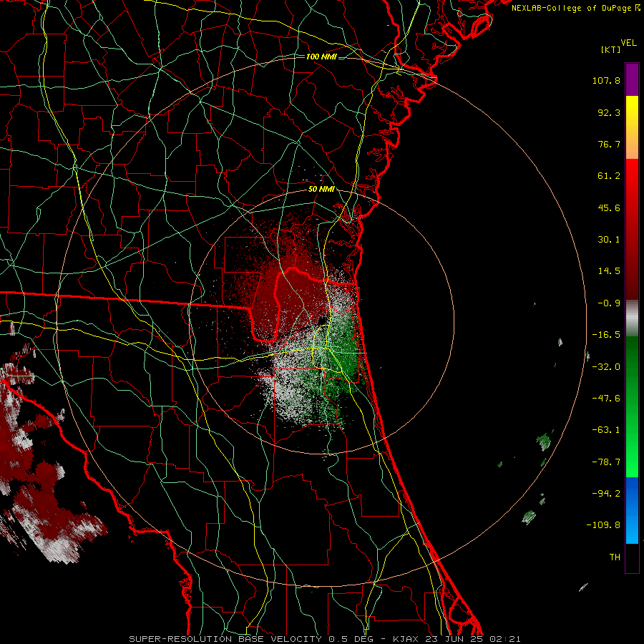Image resolution: width=644 pixels, height=644 pixels.
Task: Click the -32.0 velocity scale value
Action: [x=606, y=367]
